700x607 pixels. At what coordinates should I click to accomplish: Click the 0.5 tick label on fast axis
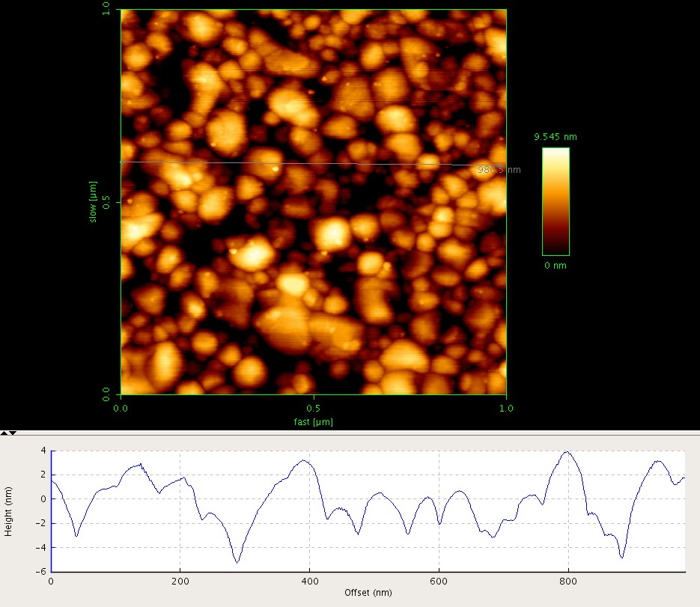pos(313,409)
